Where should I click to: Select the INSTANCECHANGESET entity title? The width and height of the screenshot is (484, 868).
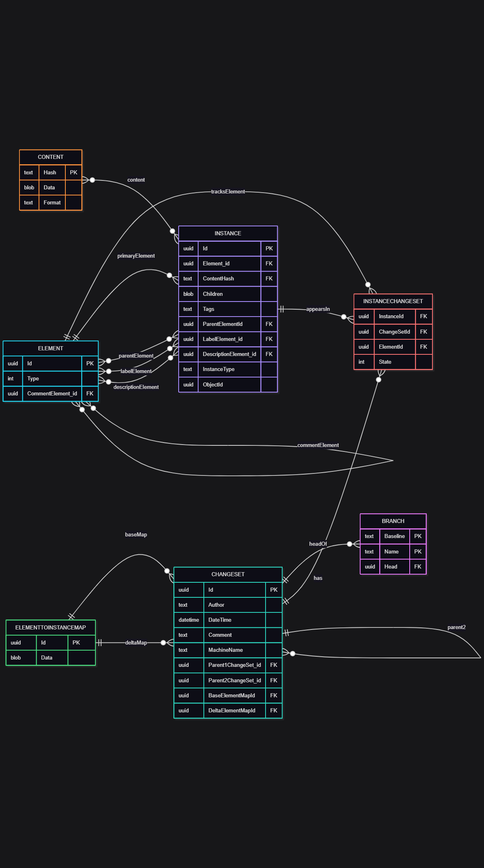(393, 301)
